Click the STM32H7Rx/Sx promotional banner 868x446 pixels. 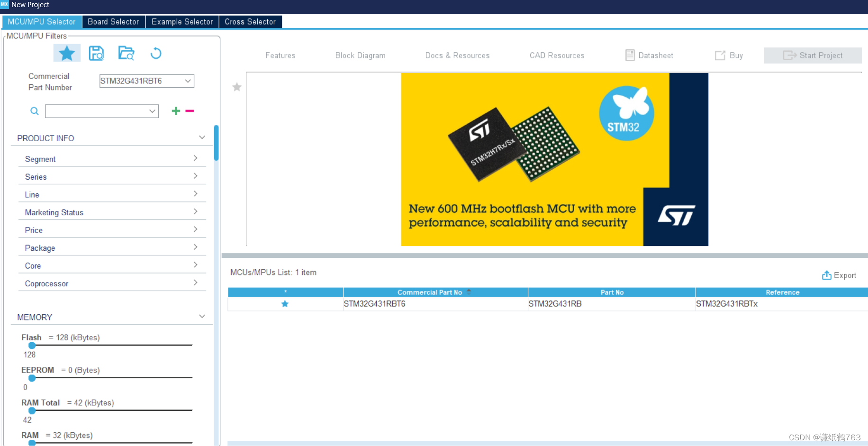click(554, 159)
